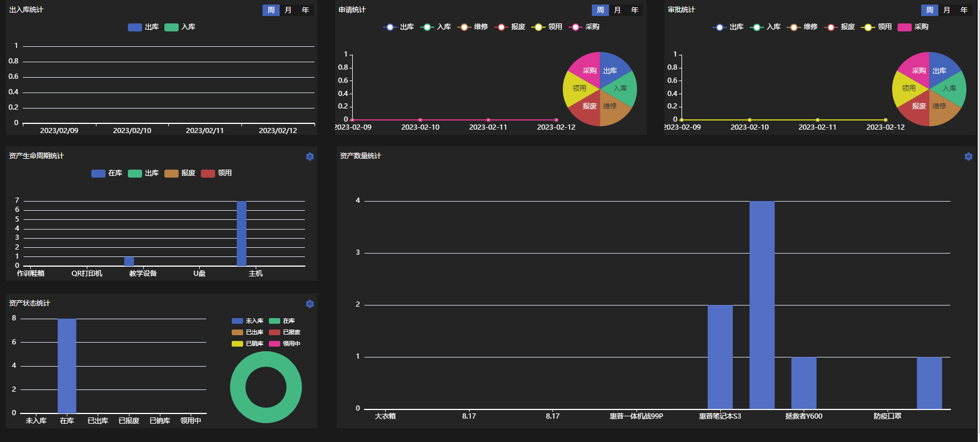The width and height of the screenshot is (980, 442).
Task: Open settings gear of 资产生命周期统计 panel
Action: (310, 156)
